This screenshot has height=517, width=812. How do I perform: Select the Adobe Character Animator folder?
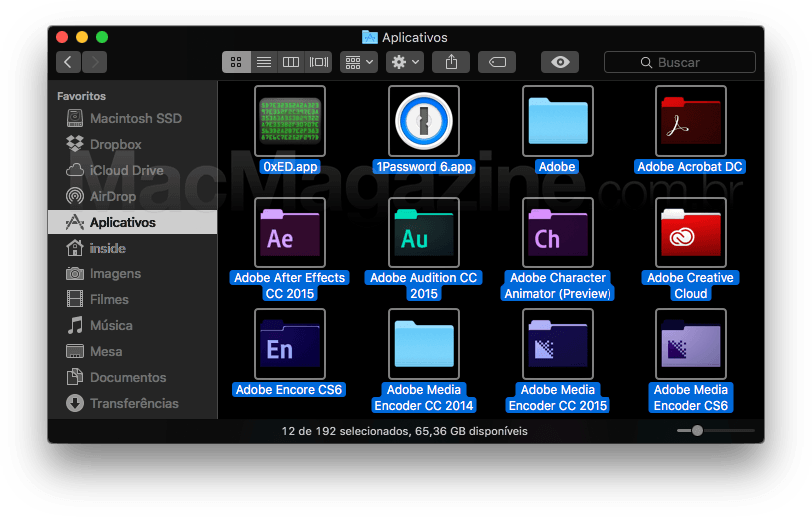[557, 233]
